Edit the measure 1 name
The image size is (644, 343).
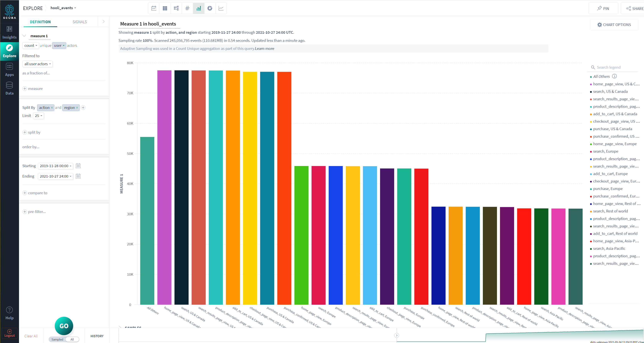coord(39,36)
